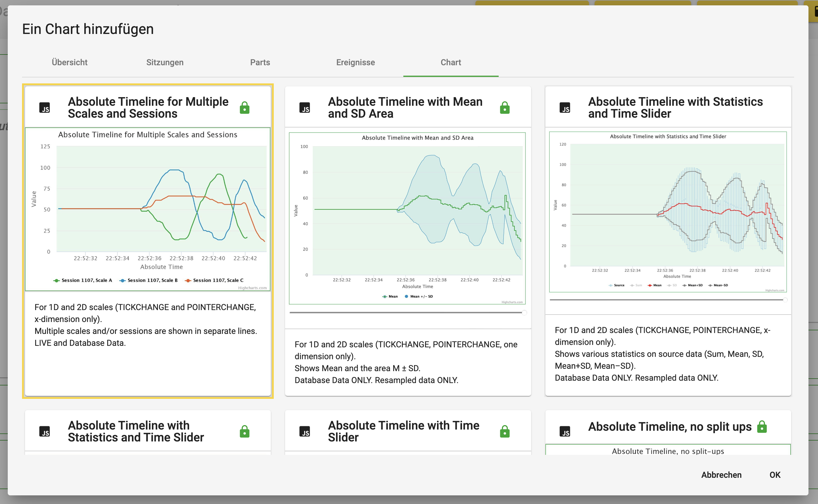The width and height of the screenshot is (818, 504).
Task: Select the Ereignisse tab
Action: click(355, 62)
